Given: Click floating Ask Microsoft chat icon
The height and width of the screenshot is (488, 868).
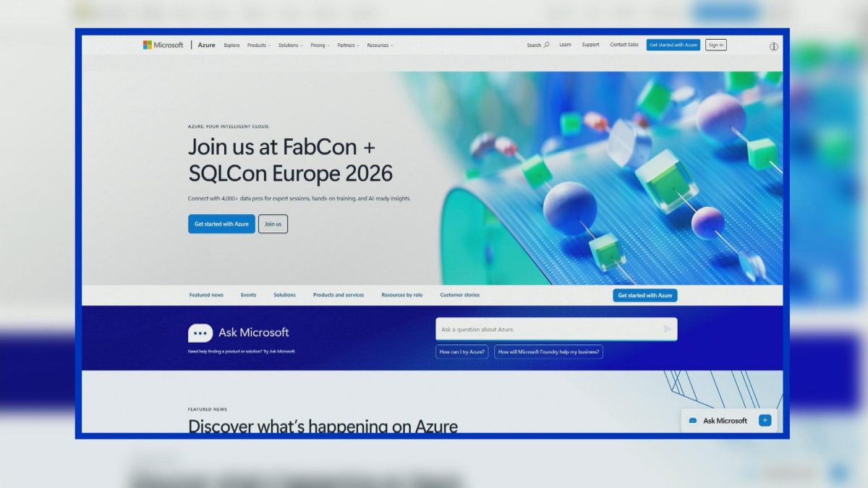Looking at the screenshot, I should [x=693, y=421].
